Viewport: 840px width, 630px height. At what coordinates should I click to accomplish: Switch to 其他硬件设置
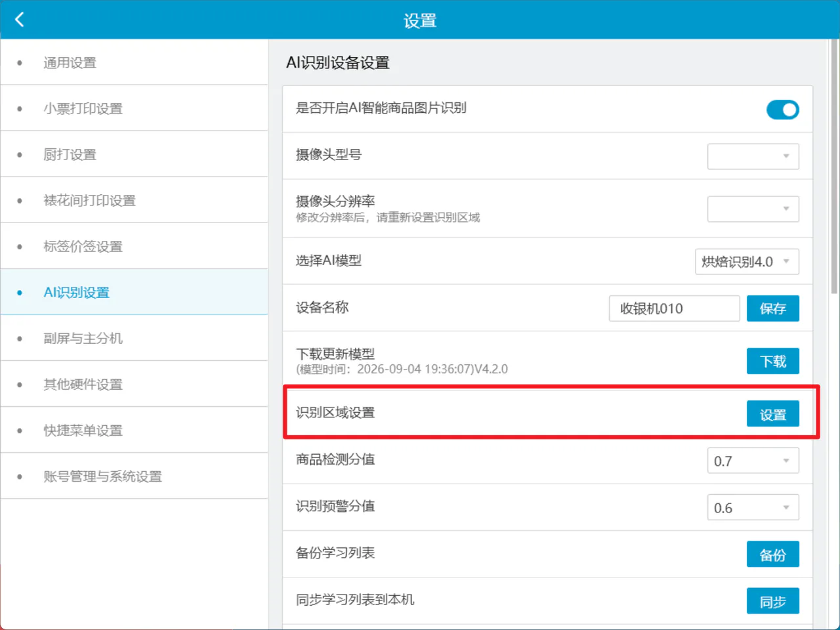[x=134, y=384]
